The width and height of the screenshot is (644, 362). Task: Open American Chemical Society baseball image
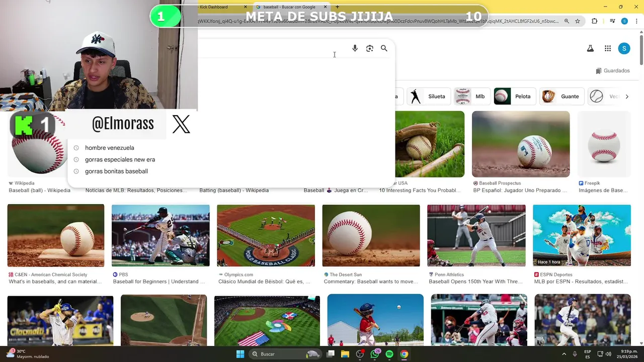pyautogui.click(x=56, y=235)
